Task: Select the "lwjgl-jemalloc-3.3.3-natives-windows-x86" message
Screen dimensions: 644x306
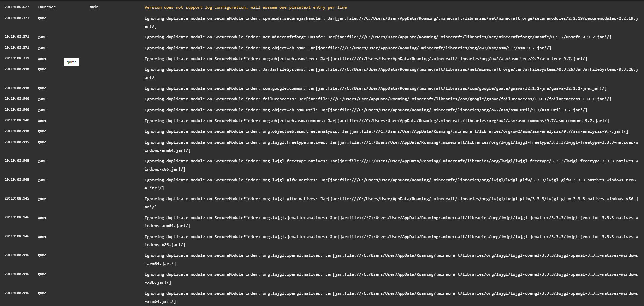Action: 391,241
